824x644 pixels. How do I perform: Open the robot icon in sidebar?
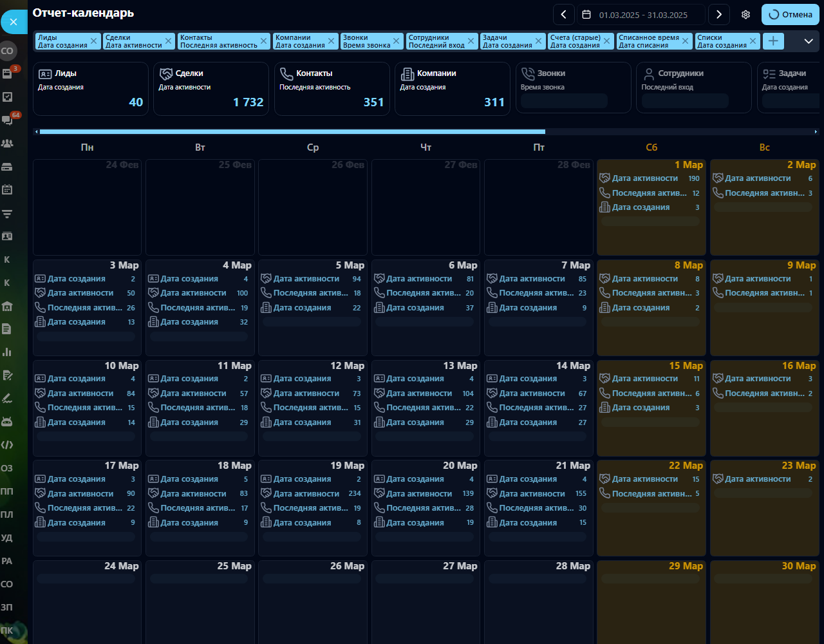point(8,422)
